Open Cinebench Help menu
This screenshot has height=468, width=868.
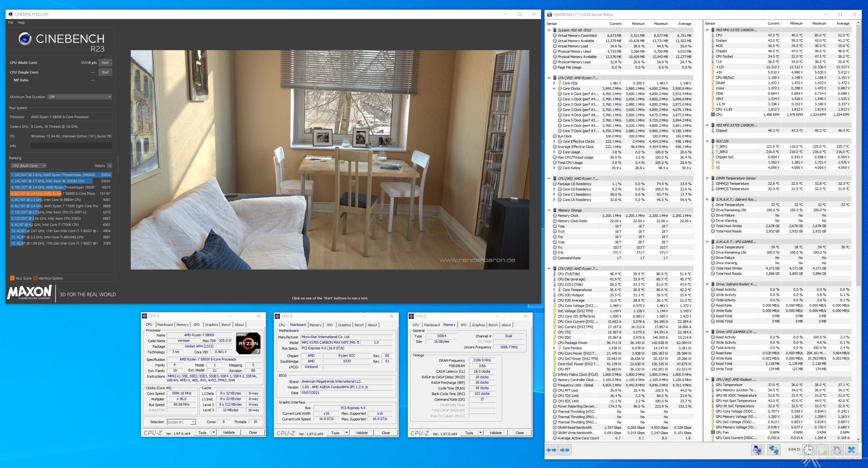(x=21, y=23)
